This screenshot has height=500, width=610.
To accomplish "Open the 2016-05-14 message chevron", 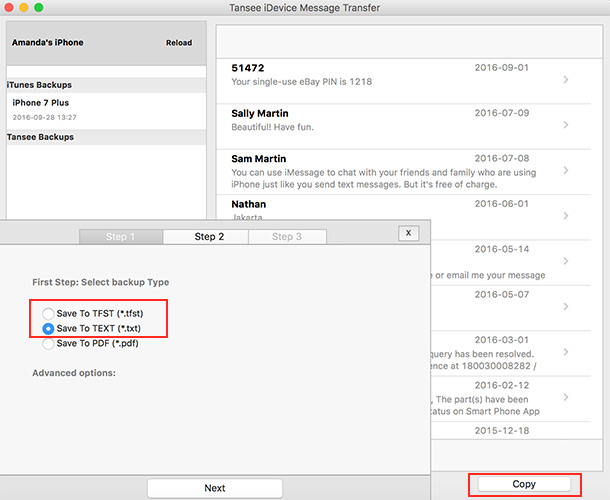I will 566,261.
